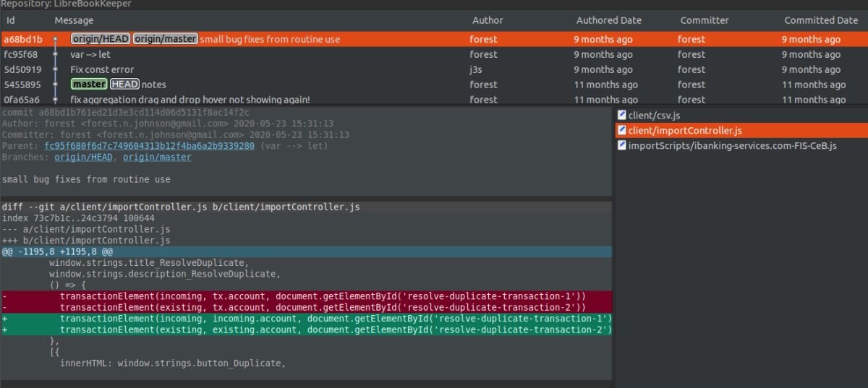Click '--- a/client/importController.js' diff line
This screenshot has width=868, height=388.
[86, 229]
